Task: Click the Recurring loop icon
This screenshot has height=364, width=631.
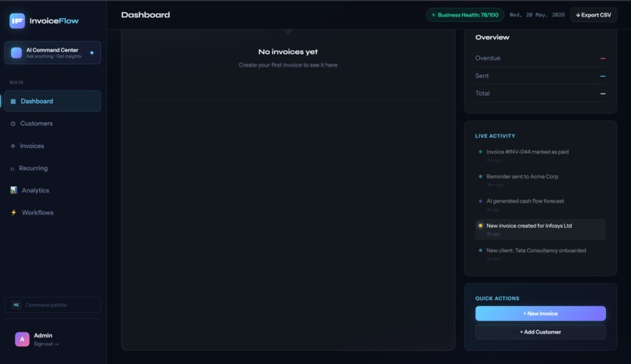Action: 12,168
